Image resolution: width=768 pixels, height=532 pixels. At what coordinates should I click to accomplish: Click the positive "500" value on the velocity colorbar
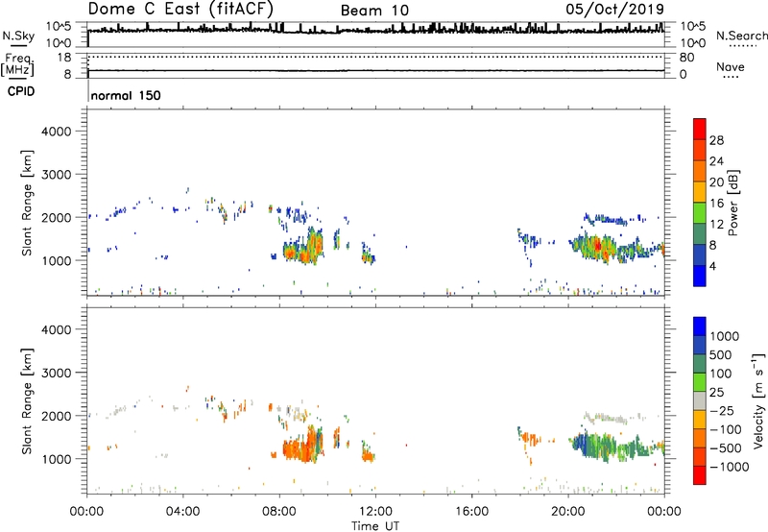pyautogui.click(x=721, y=355)
